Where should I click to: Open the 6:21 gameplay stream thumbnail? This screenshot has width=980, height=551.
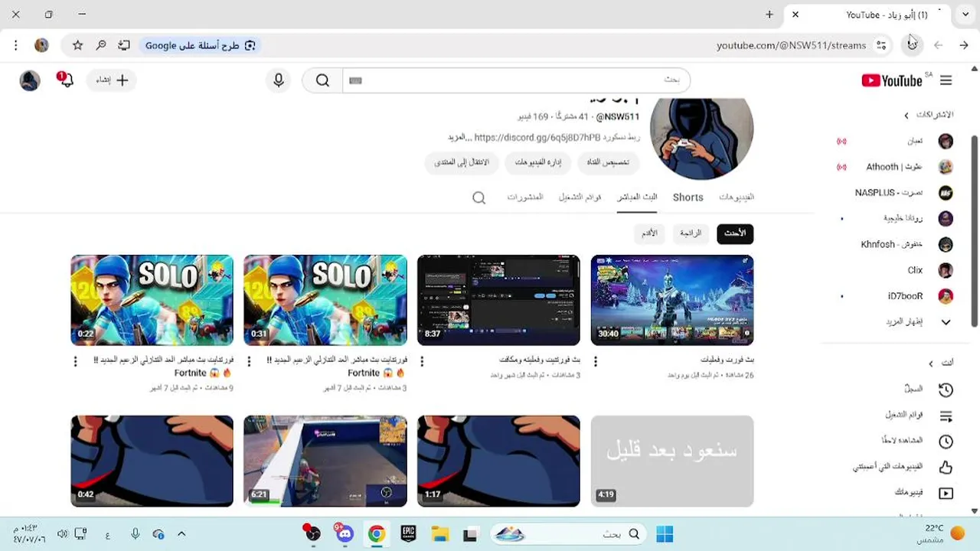[x=325, y=461]
